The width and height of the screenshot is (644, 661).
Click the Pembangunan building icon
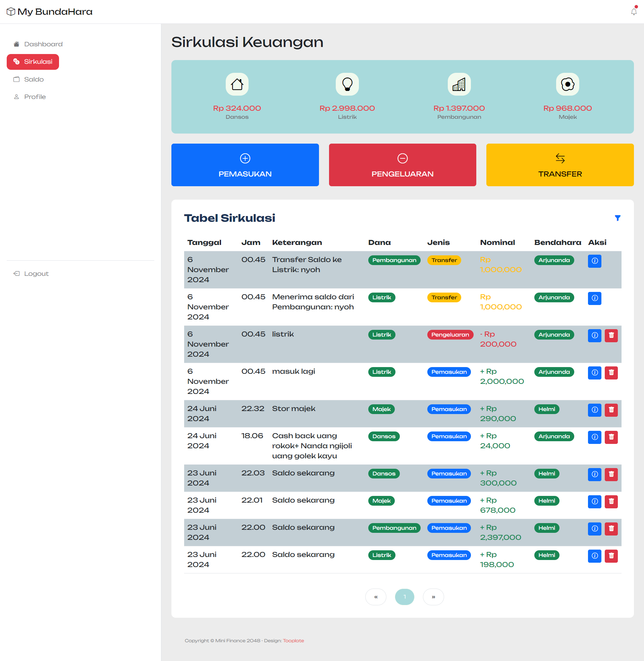(459, 84)
